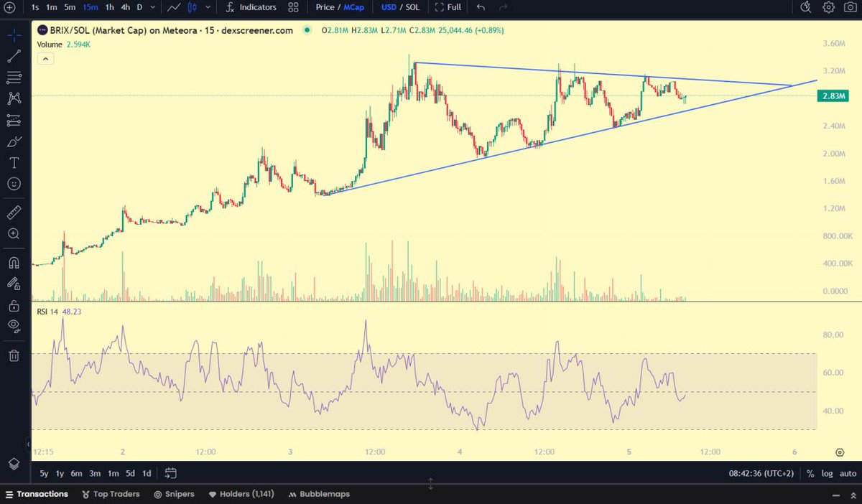
Task: Collapse the chart legend chevron button
Action: [x=45, y=59]
